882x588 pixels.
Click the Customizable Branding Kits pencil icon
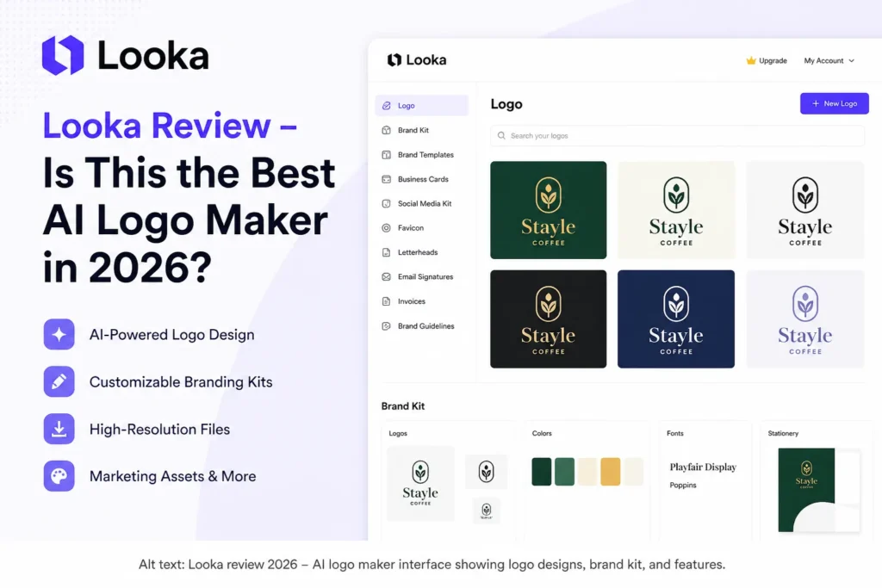(59, 381)
